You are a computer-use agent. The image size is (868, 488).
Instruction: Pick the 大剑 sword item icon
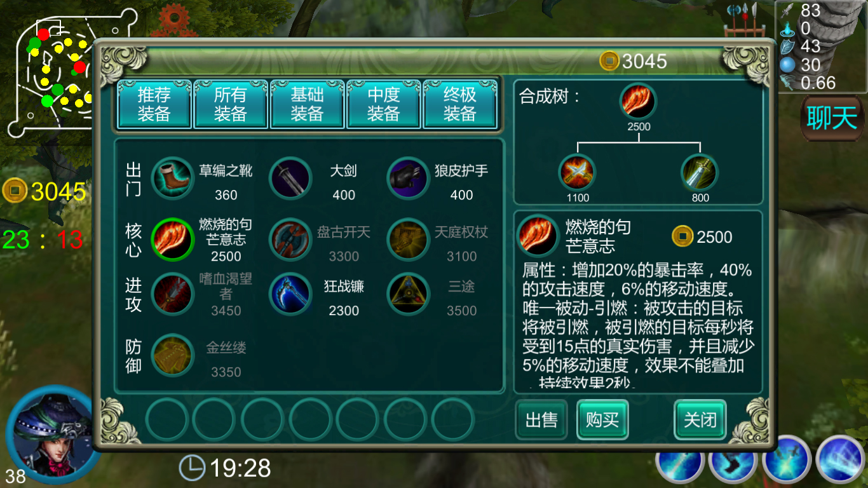[290, 178]
